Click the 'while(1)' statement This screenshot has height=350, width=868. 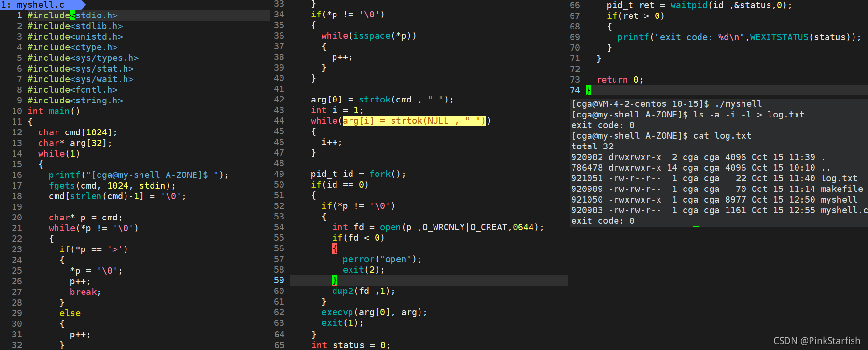(59, 154)
